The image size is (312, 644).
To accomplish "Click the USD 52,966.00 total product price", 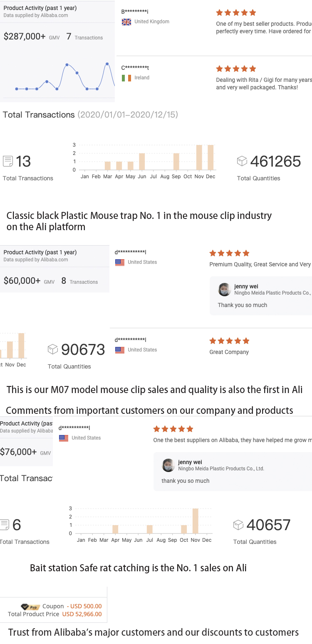I will pos(82,614).
